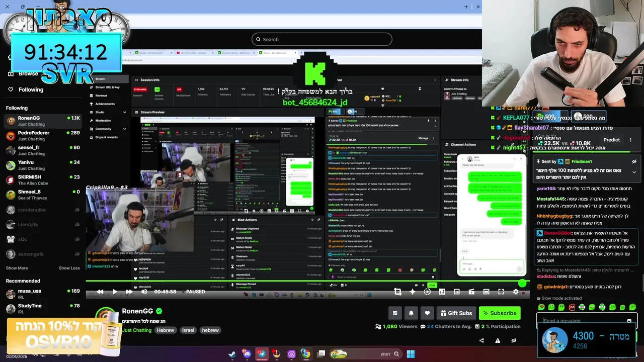Click the sparkle effects icon in player

pos(413,292)
